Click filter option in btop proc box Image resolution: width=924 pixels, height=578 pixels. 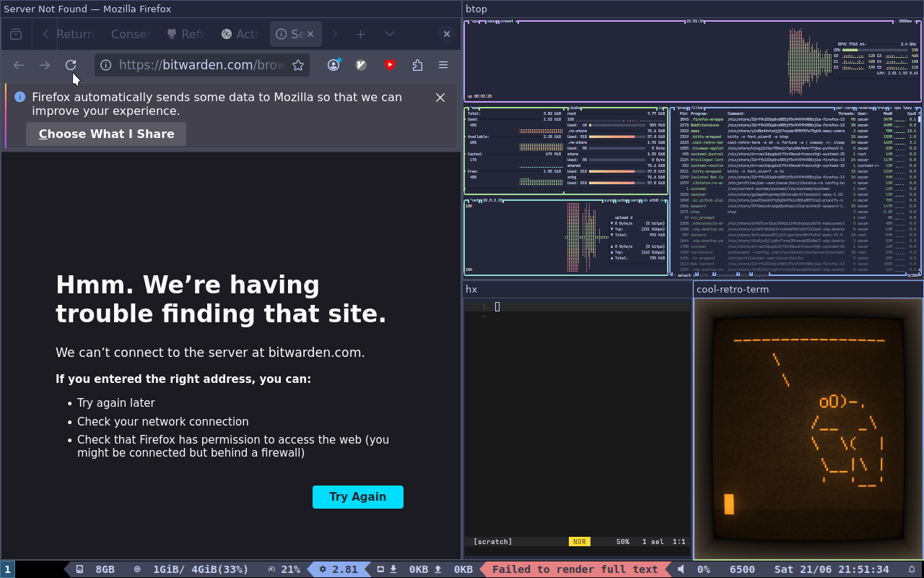tap(697, 108)
